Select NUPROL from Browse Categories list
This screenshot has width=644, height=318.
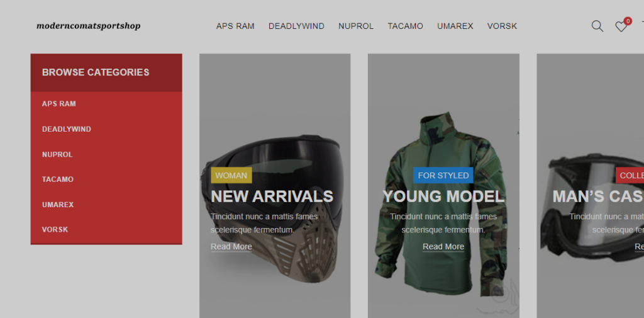point(57,155)
